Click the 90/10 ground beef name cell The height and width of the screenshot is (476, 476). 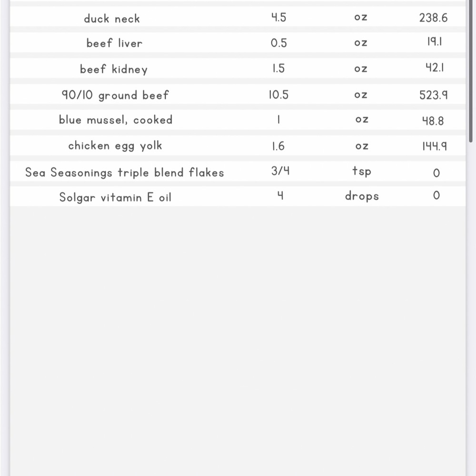[x=115, y=95]
